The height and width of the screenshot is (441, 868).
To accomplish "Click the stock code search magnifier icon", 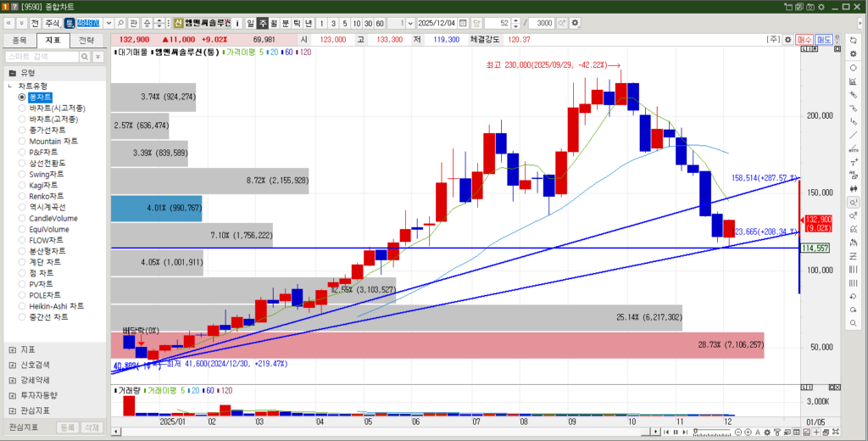I will pyautogui.click(x=119, y=23).
